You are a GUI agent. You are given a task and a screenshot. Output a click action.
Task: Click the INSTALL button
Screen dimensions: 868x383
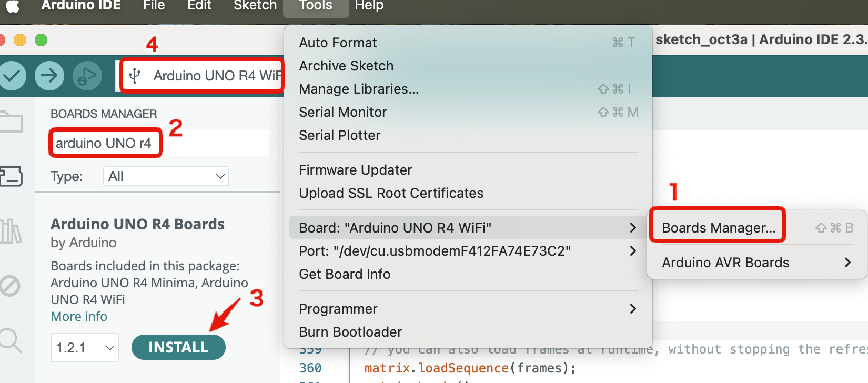click(178, 347)
